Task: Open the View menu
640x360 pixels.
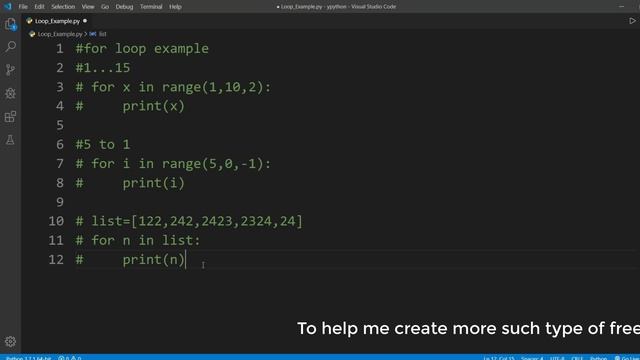Action: click(88, 7)
